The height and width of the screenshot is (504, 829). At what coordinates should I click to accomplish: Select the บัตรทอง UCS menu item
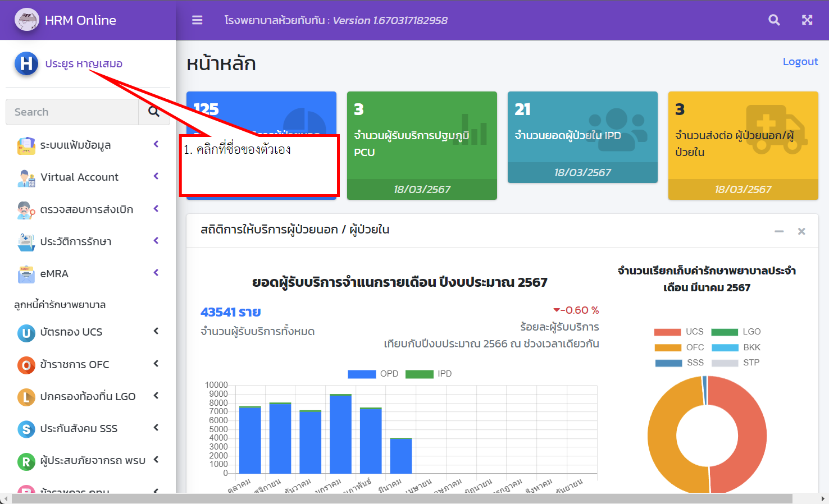73,332
